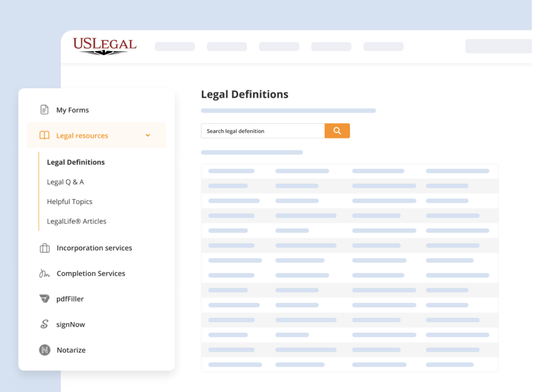The height and width of the screenshot is (392, 544).
Task: Click the first navigation item in the header
Action: point(175,46)
